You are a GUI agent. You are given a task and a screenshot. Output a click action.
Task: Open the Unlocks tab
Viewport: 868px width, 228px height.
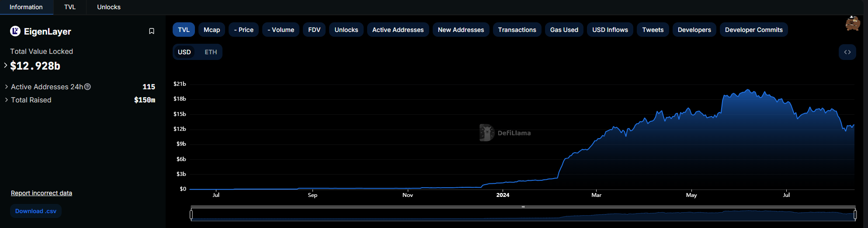[109, 7]
